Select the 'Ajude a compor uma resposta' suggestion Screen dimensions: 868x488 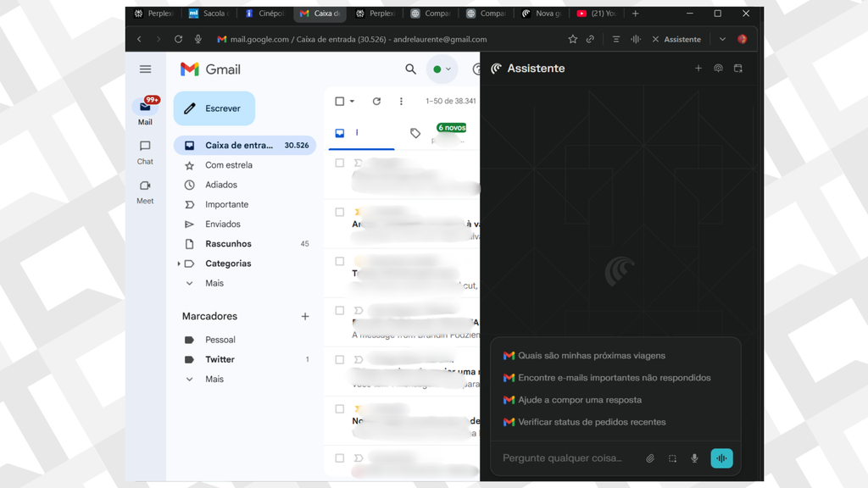[x=580, y=400]
